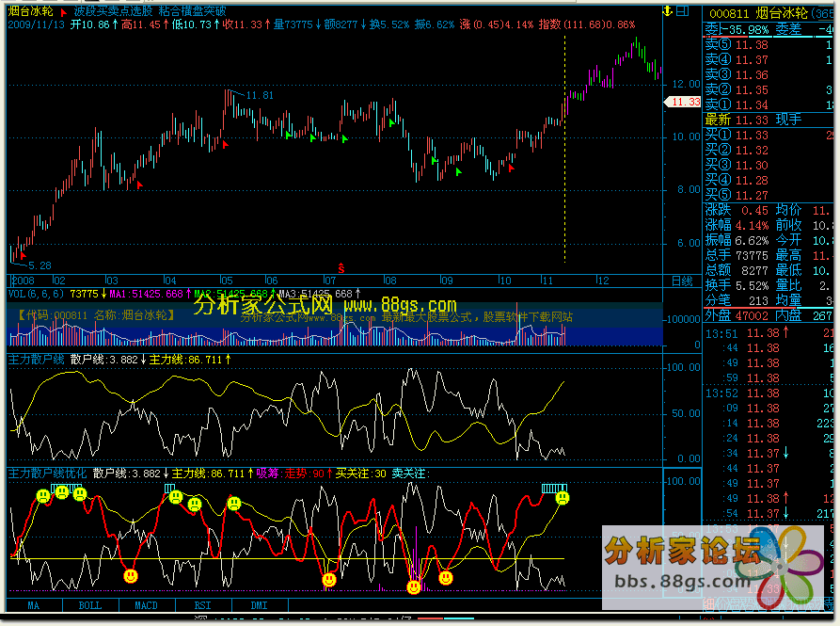The image size is (840, 626).
Task: Click the 5.28 low price label
Action: click(40, 266)
